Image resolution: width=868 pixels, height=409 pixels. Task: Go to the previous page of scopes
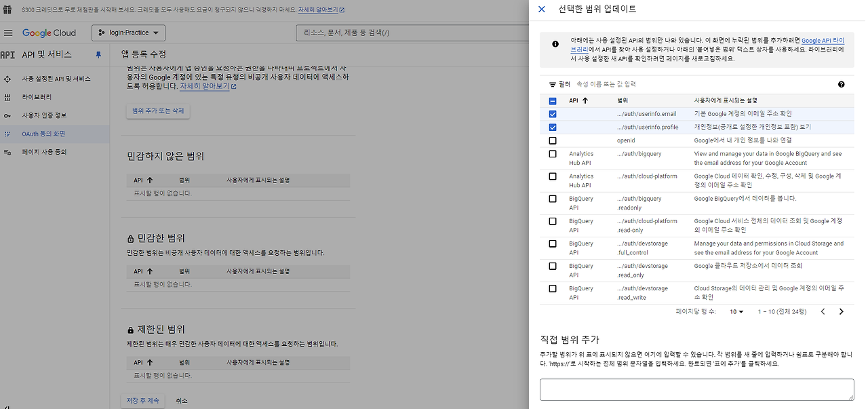coord(823,311)
